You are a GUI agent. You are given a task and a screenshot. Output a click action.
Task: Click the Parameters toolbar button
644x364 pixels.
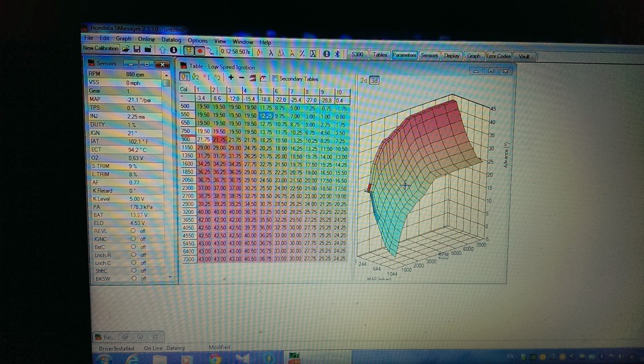click(404, 55)
